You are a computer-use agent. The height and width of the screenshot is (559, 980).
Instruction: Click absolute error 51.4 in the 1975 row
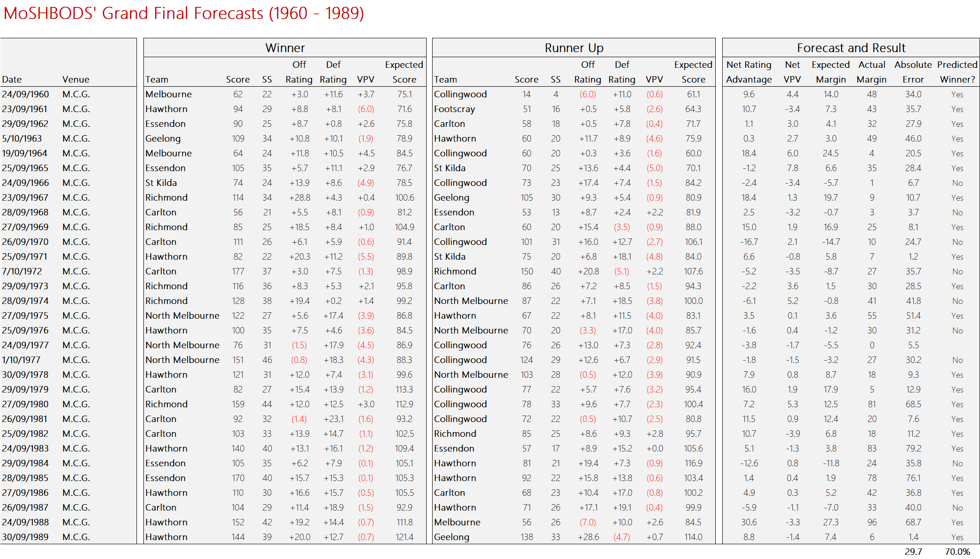[x=913, y=315]
